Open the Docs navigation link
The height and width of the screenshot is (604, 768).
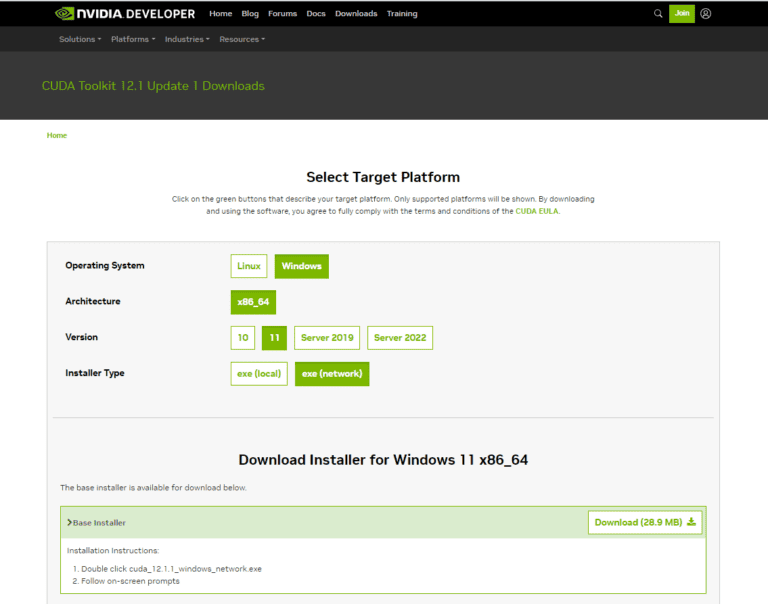316,14
